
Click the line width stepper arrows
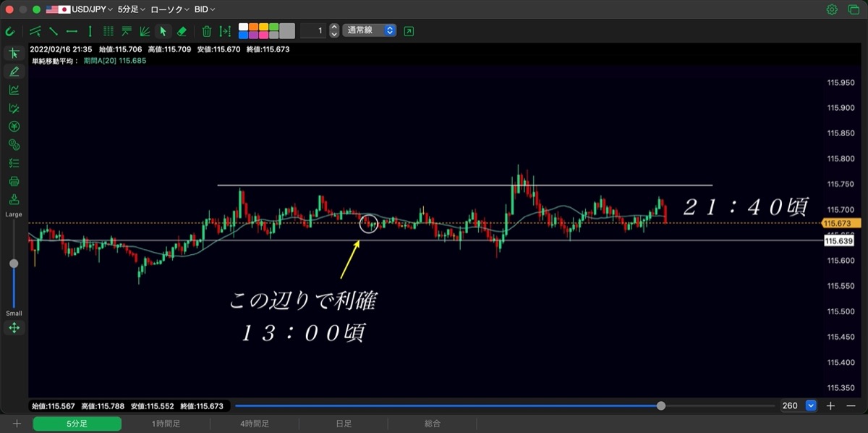[x=333, y=31]
